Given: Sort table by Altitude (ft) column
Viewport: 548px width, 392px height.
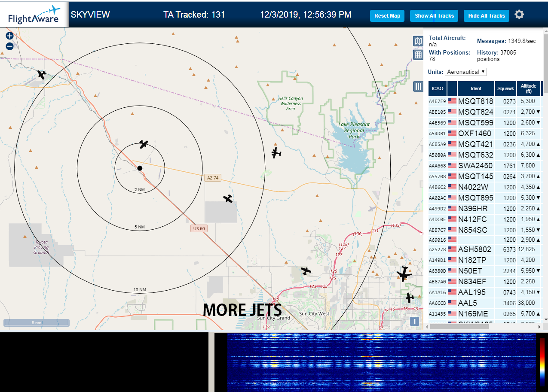Looking at the screenshot, I should point(528,88).
